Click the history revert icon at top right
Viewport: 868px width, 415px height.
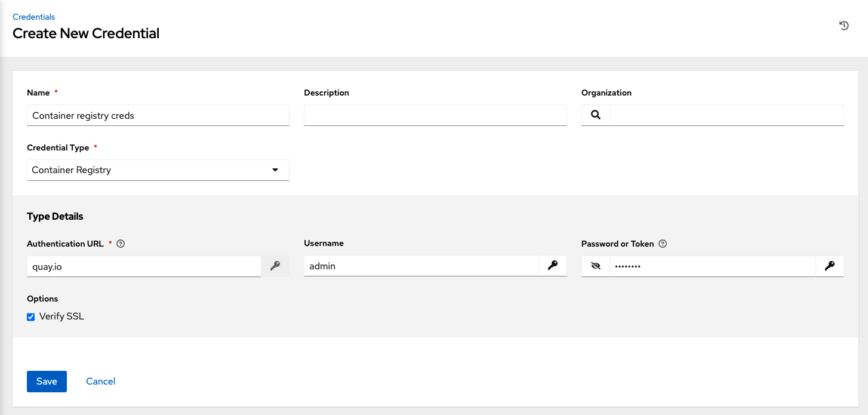click(x=844, y=26)
